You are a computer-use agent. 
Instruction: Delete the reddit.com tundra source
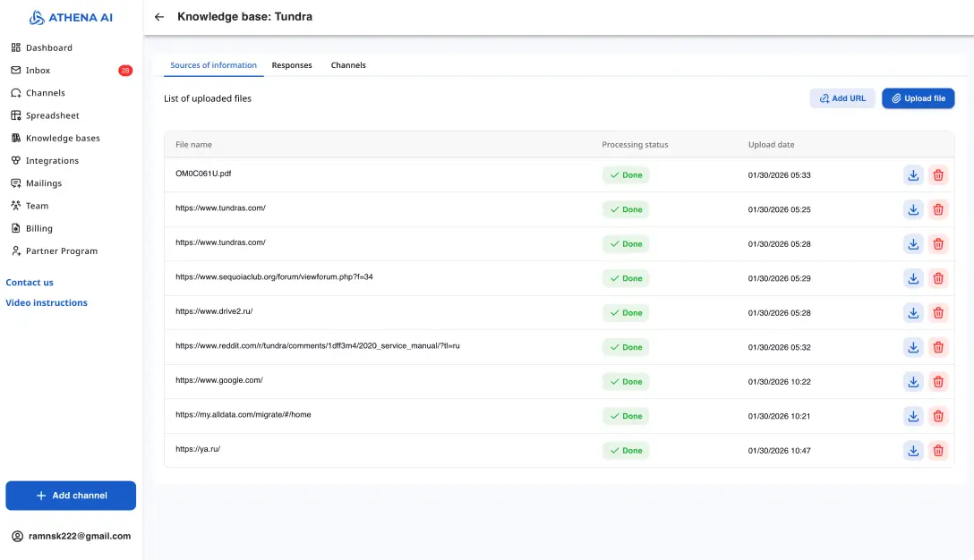(938, 347)
